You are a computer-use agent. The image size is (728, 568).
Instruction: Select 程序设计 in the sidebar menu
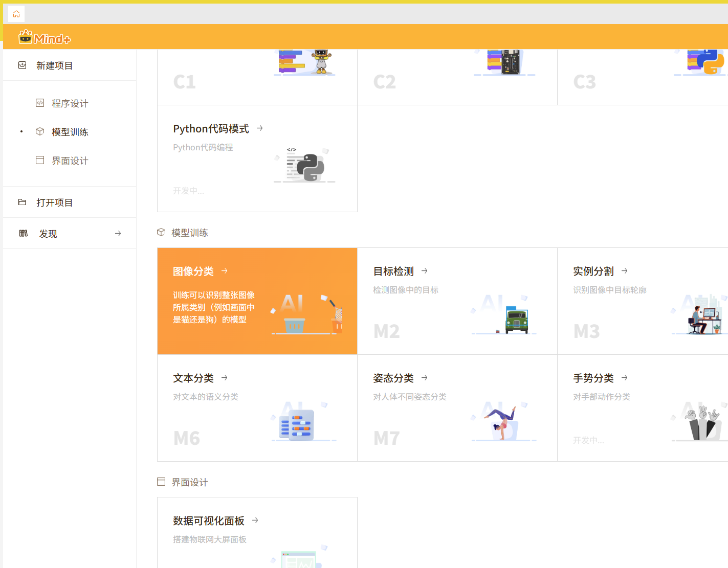pos(70,103)
